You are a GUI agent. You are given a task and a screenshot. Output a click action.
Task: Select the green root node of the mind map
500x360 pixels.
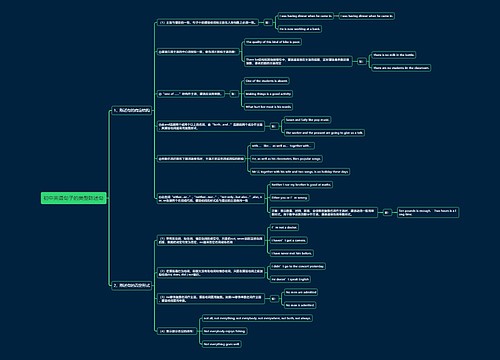[74, 198]
